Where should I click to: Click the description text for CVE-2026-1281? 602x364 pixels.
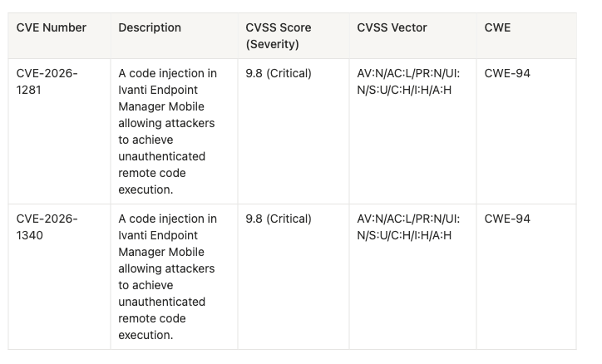(167, 131)
